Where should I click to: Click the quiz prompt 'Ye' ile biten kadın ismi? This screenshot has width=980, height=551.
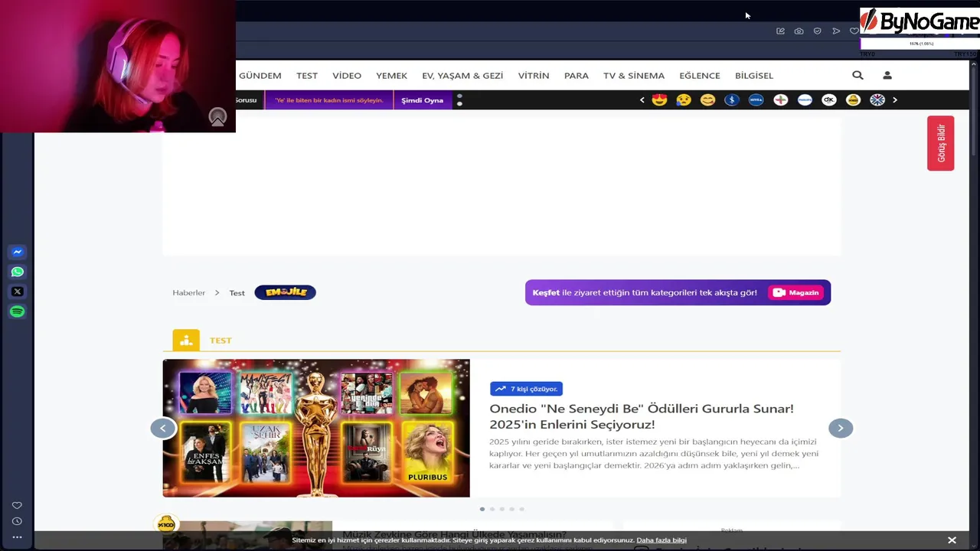329,100
